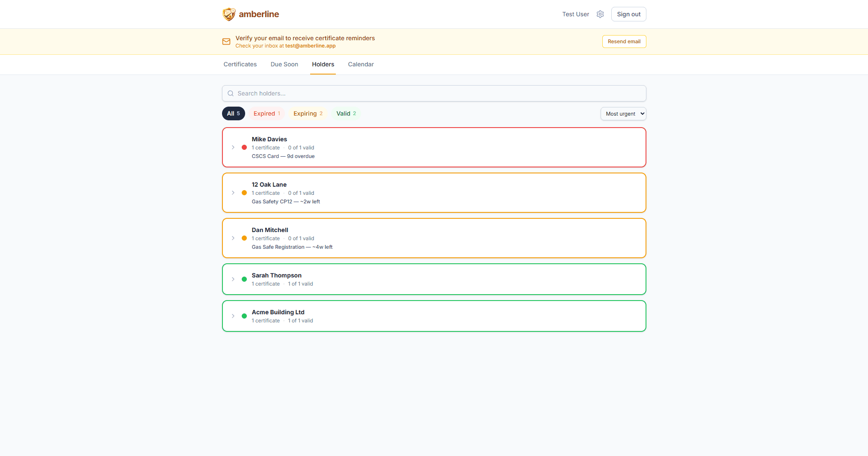Click the amberline shield logo
This screenshot has height=456, width=868.
coord(229,14)
